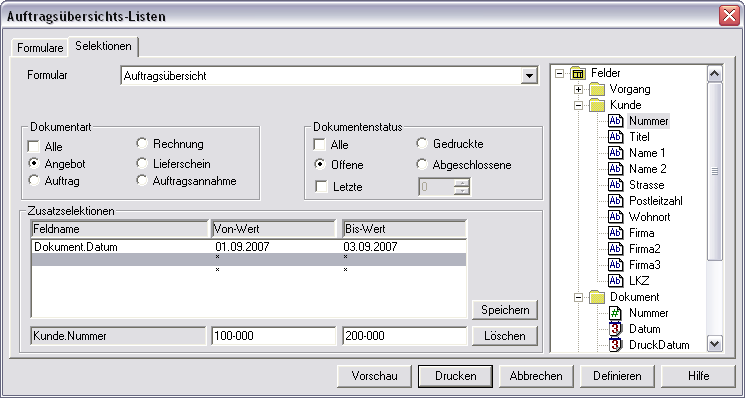Click the Kunde.Nummer field name box
The width and height of the screenshot is (745, 398).
coord(118,336)
